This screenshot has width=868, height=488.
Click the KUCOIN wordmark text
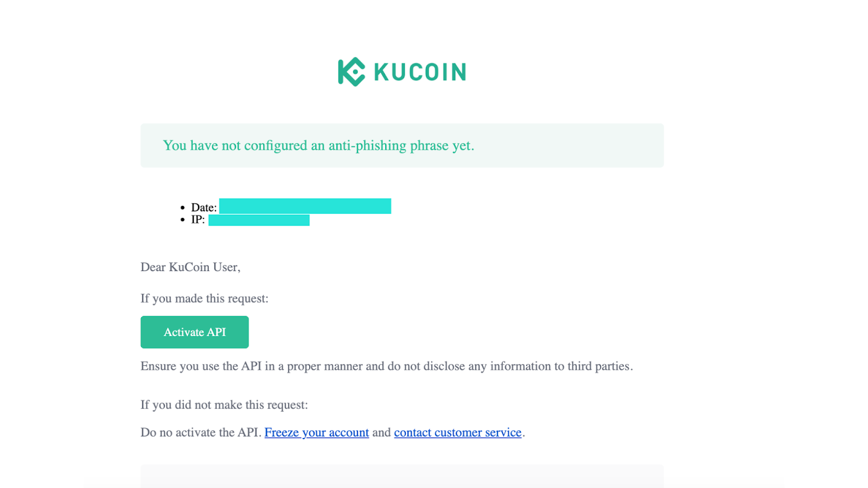[x=420, y=72]
